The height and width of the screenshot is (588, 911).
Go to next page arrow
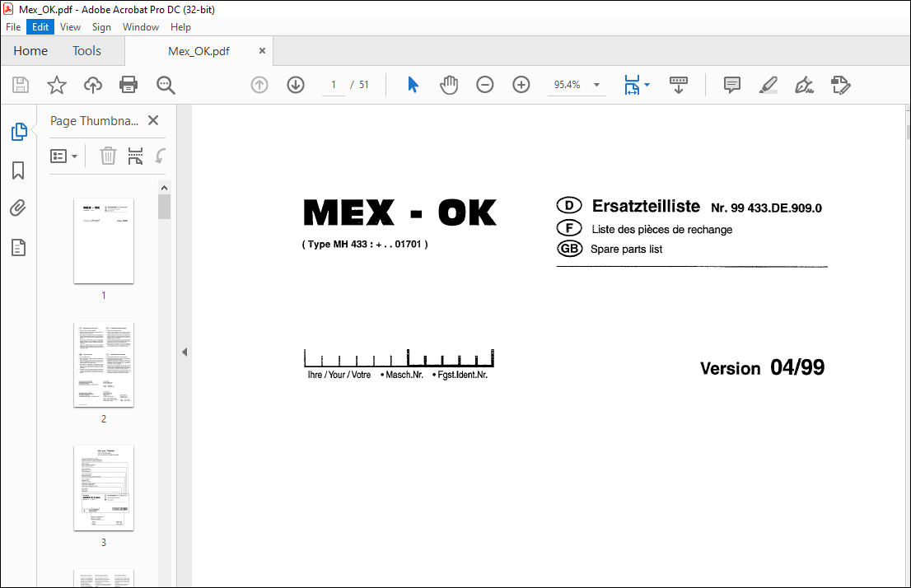(x=296, y=85)
